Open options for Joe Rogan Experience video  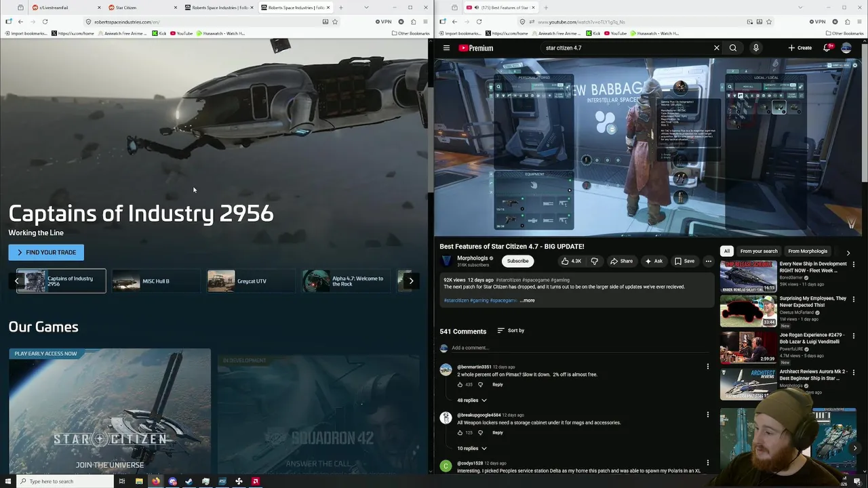click(853, 335)
